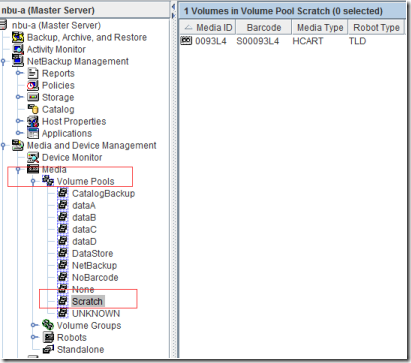Open the Catalog icon

[33, 109]
